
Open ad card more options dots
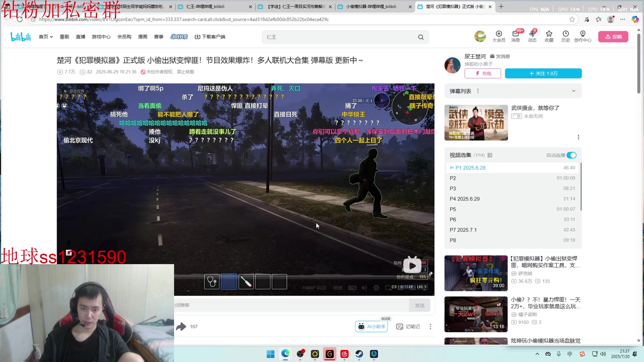click(x=578, y=137)
